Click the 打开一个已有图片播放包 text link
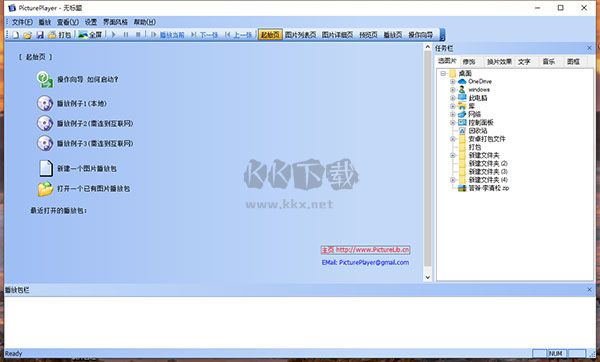The height and width of the screenshot is (362, 600). tap(93, 189)
